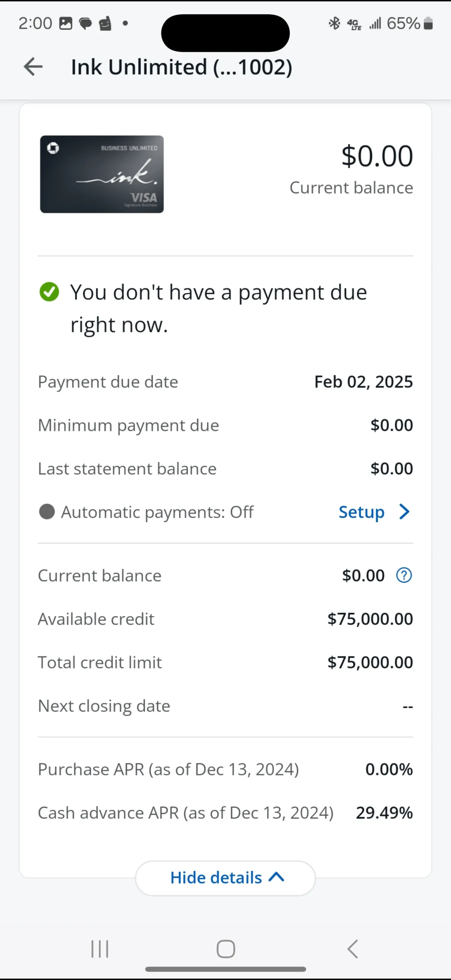Image resolution: width=451 pixels, height=980 pixels.
Task: Open the Current balance help question mark
Action: (x=404, y=575)
